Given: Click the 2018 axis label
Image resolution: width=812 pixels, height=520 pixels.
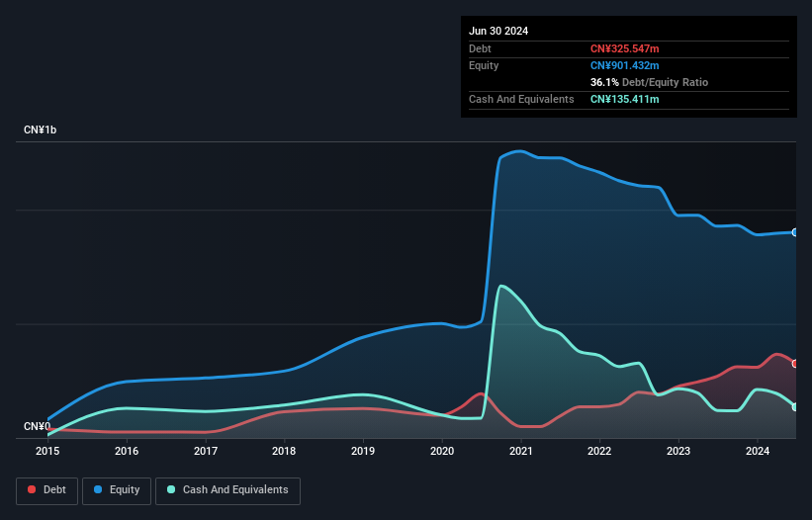Looking at the screenshot, I should 284,451.
